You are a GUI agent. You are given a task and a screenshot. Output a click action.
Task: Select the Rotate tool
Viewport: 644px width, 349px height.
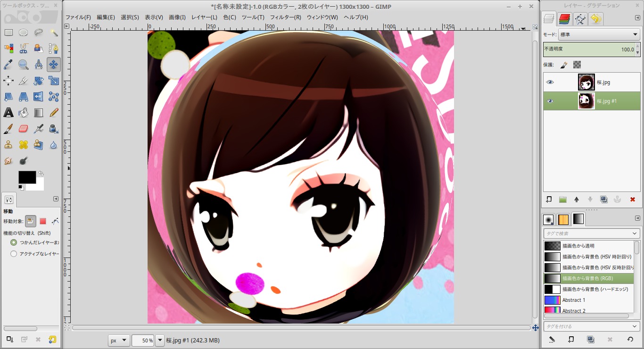coord(39,81)
